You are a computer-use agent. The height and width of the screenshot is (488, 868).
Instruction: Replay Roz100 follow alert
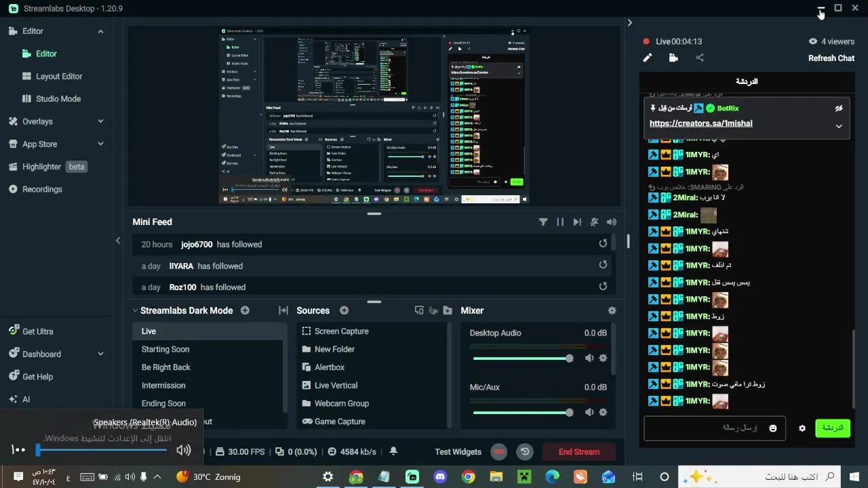(603, 287)
